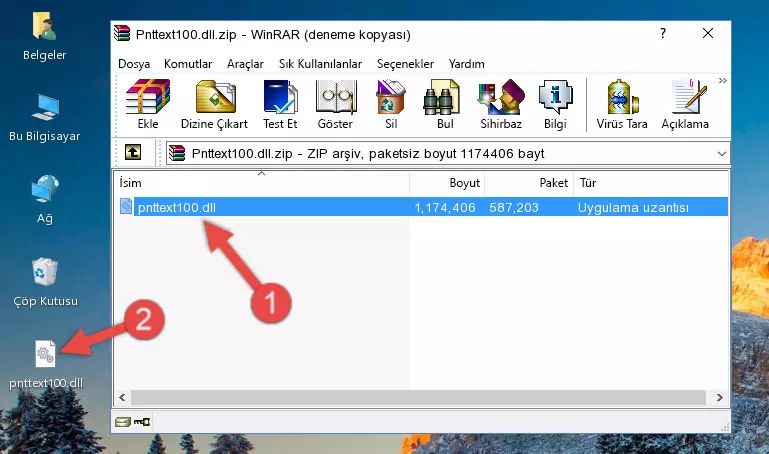Launch the Sihirbaz wizard
The height and width of the screenshot is (454, 769).
pos(501,104)
